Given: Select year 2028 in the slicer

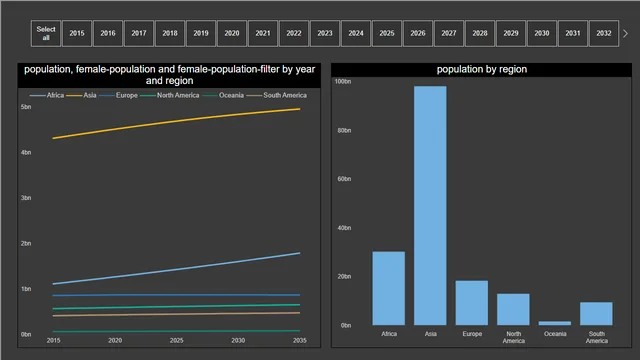Looking at the screenshot, I should (x=480, y=33).
